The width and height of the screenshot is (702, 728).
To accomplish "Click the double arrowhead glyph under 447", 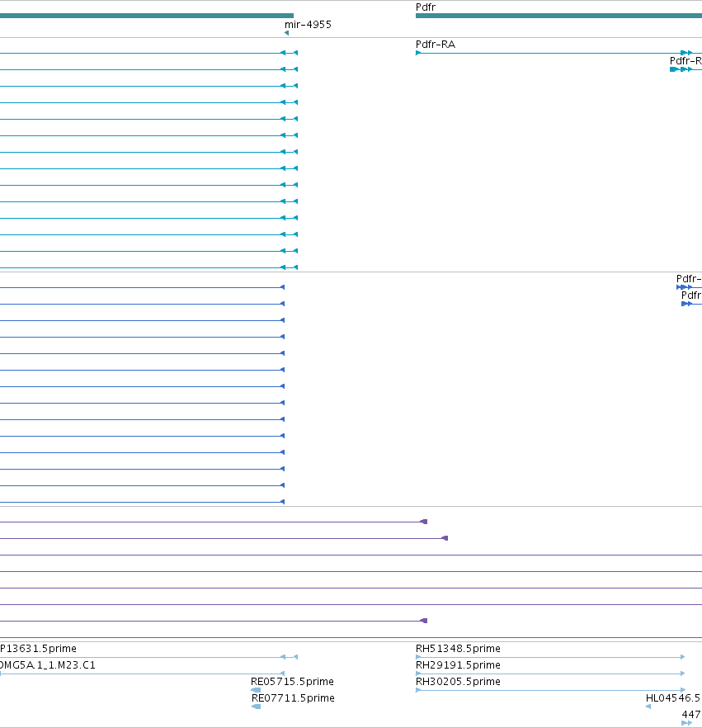I will point(686,723).
